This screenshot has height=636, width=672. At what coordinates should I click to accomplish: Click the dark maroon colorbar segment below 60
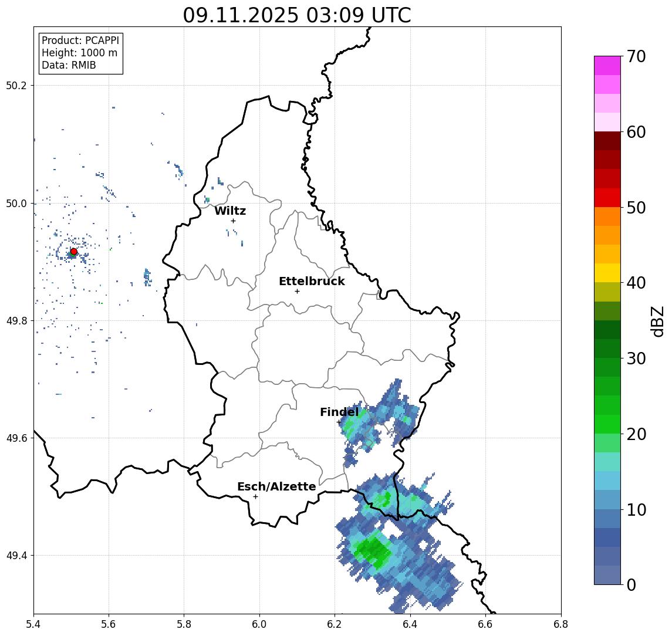(x=607, y=141)
